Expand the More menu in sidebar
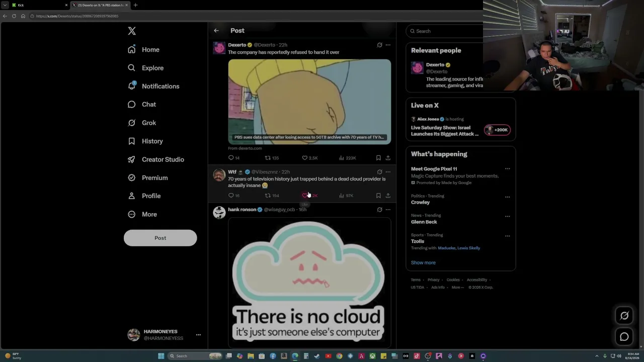The height and width of the screenshot is (362, 644). pos(142,214)
